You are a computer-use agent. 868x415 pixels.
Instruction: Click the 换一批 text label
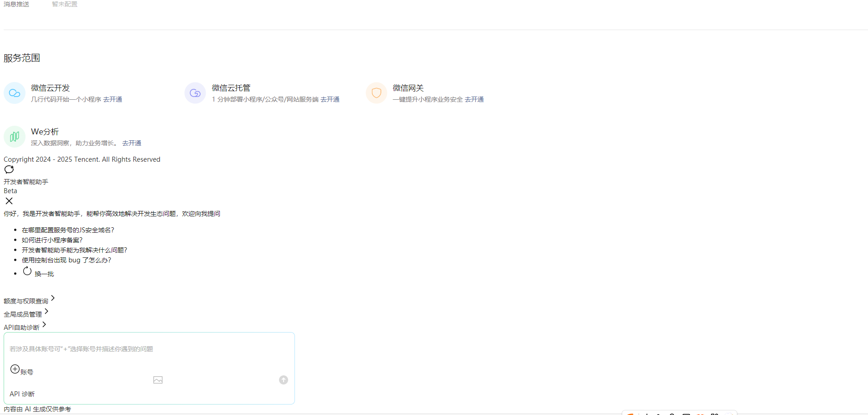pyautogui.click(x=44, y=274)
